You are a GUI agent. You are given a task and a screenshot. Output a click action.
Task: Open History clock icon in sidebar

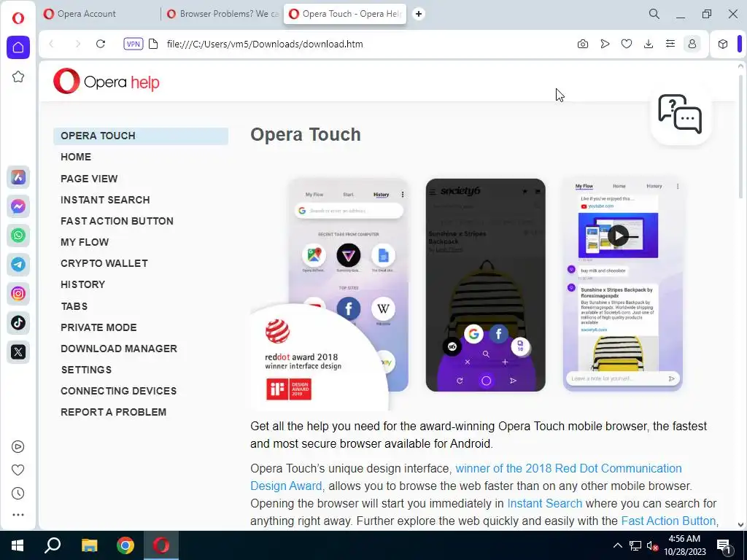coord(18,494)
